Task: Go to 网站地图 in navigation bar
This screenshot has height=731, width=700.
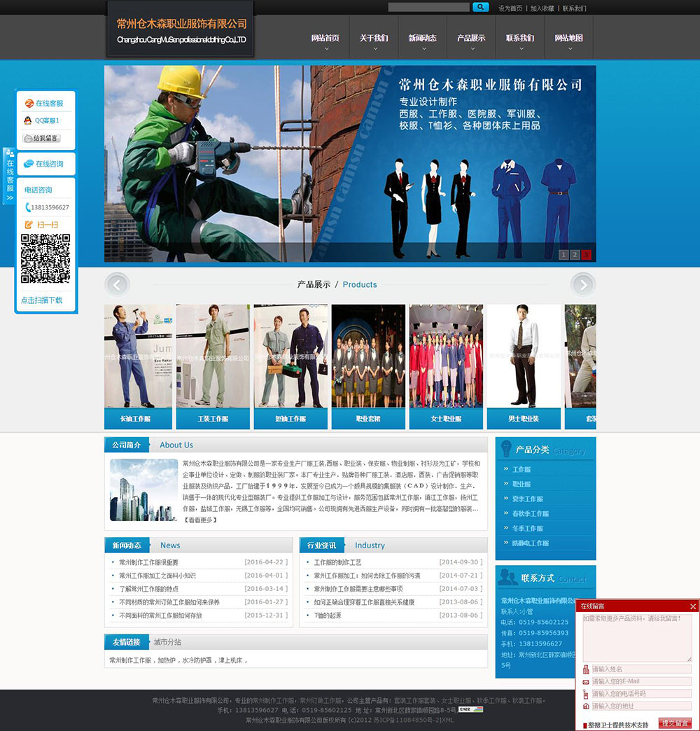Action: 568,39
